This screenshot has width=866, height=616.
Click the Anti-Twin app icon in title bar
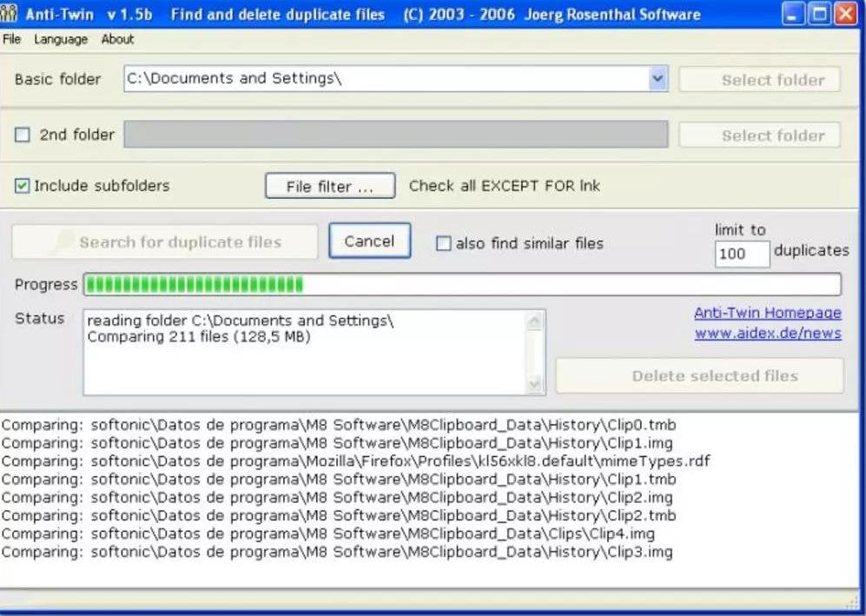click(9, 13)
